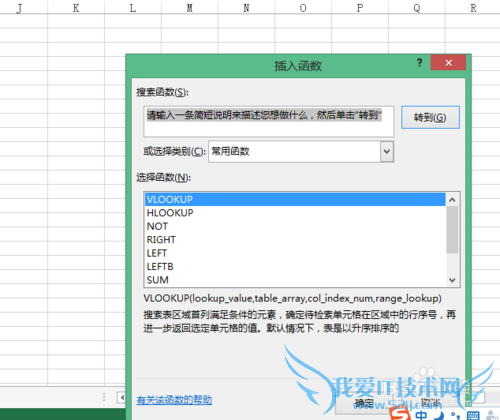This screenshot has height=420, width=500.
Task: Select column O header
Action: (303, 7)
